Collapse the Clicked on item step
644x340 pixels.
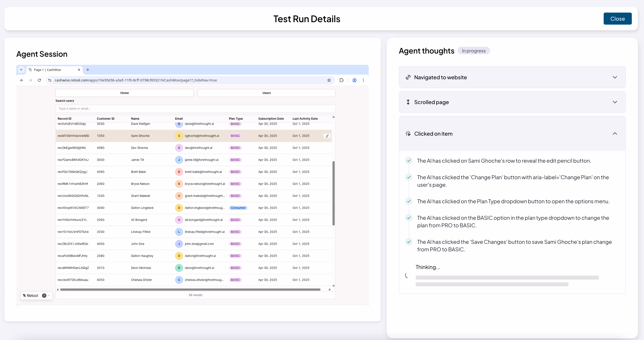tap(615, 134)
